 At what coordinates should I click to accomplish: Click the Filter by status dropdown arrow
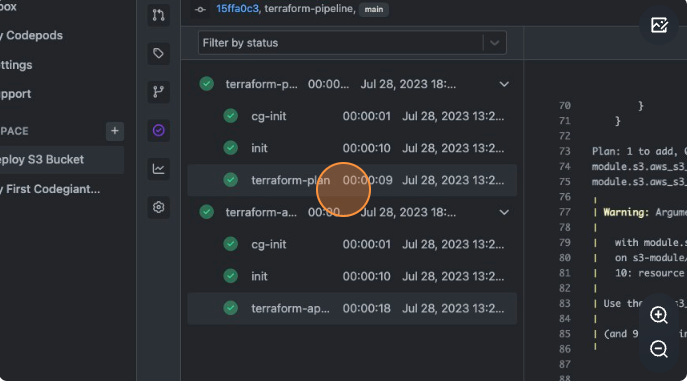pyautogui.click(x=495, y=42)
